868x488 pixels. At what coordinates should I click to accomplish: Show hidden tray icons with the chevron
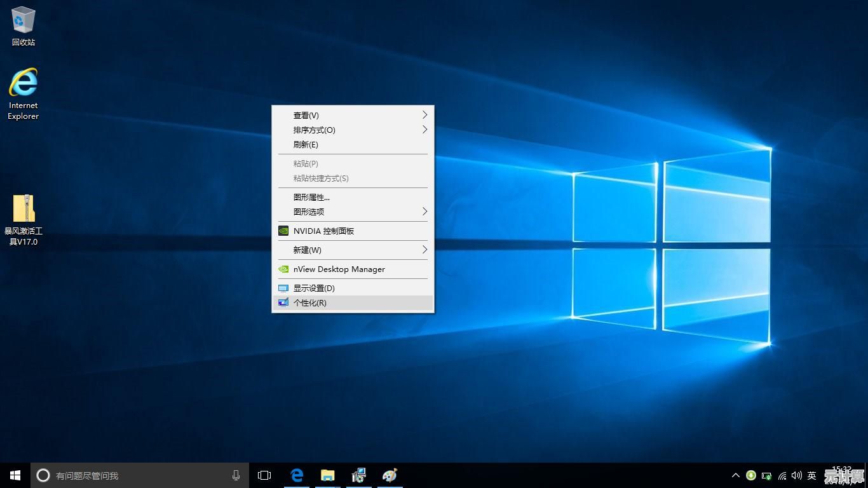point(736,475)
